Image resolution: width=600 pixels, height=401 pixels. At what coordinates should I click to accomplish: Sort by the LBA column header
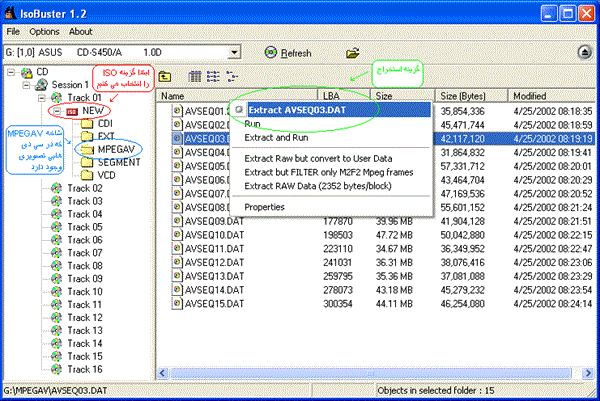coord(344,96)
